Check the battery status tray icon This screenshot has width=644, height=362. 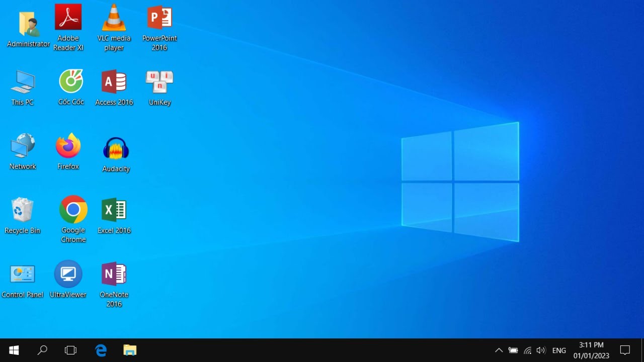pos(513,350)
